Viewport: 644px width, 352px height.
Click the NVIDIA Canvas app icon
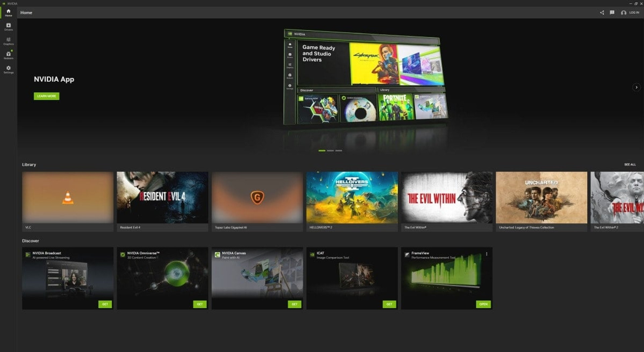click(x=217, y=255)
